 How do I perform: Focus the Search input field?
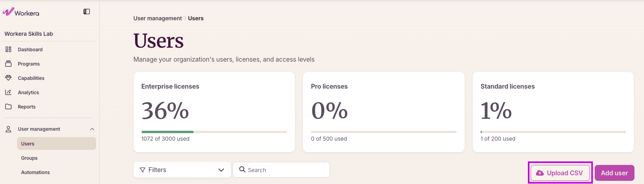[x=281, y=170]
